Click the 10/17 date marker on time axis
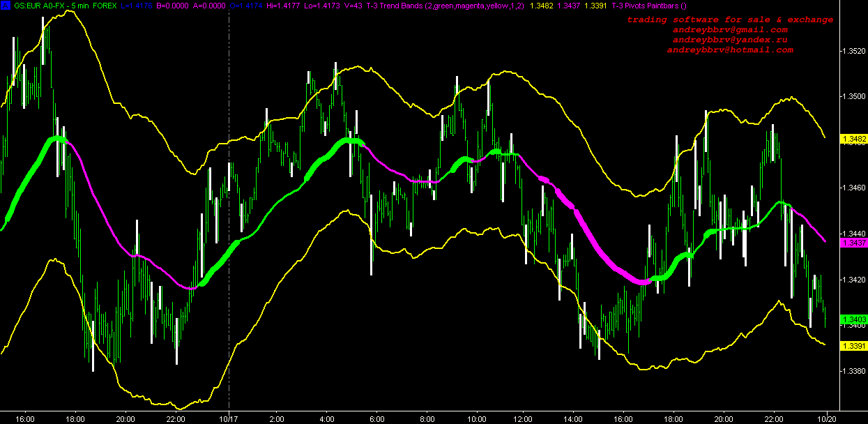This screenshot has width=868, height=424. (229, 418)
